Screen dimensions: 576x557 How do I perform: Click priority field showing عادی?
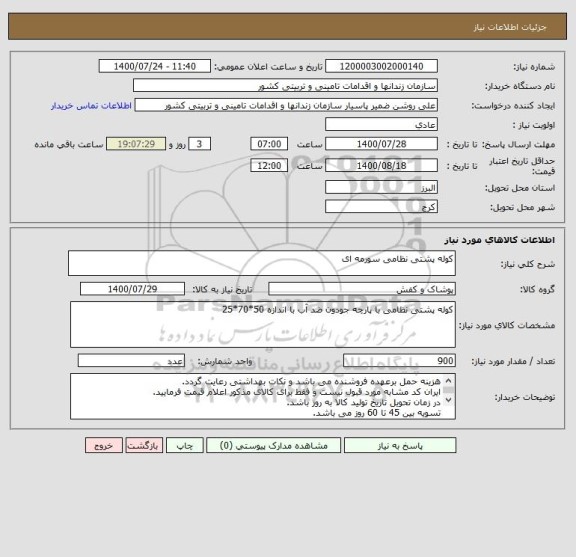(381, 125)
